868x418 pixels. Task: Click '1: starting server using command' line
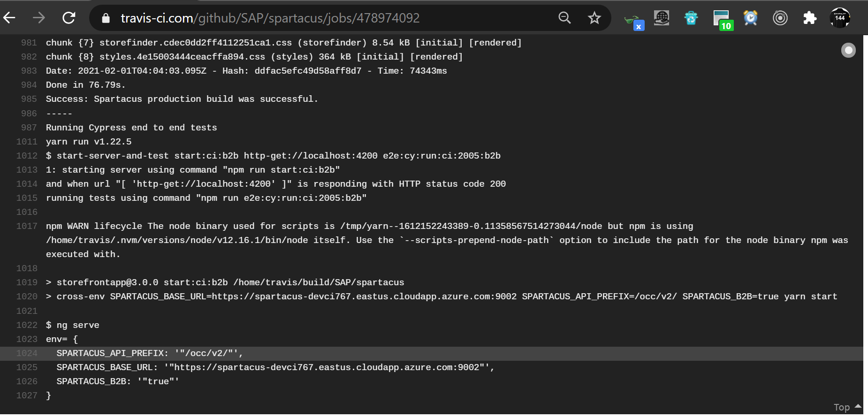click(x=193, y=170)
